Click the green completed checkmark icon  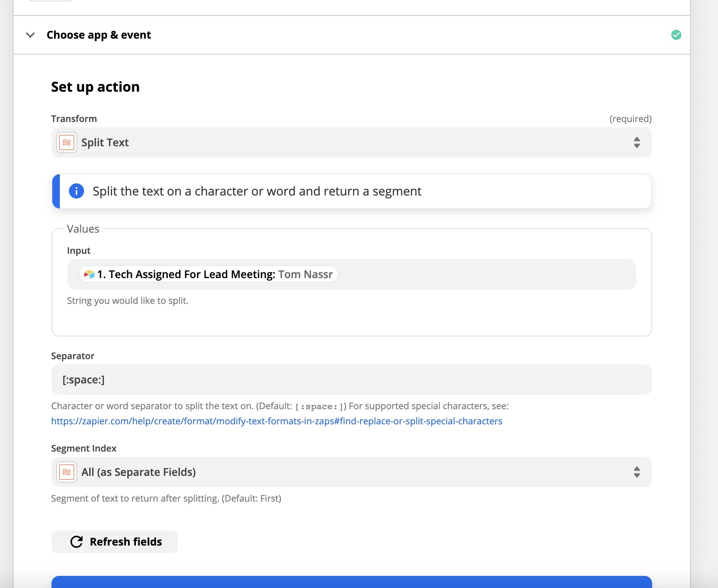coord(676,35)
